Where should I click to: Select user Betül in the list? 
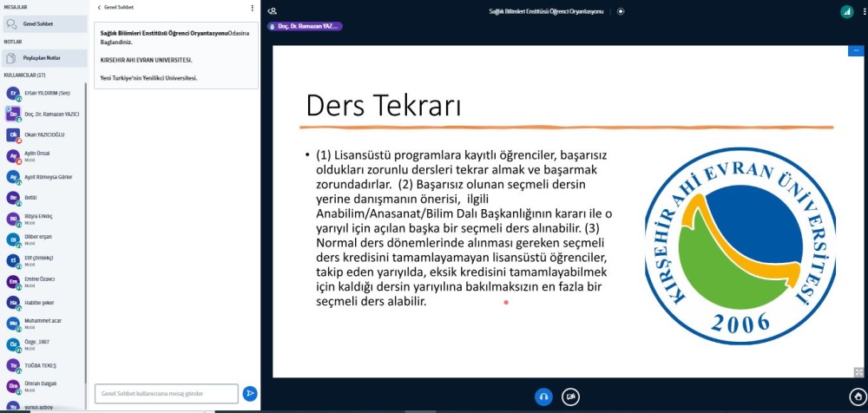pyautogui.click(x=43, y=198)
